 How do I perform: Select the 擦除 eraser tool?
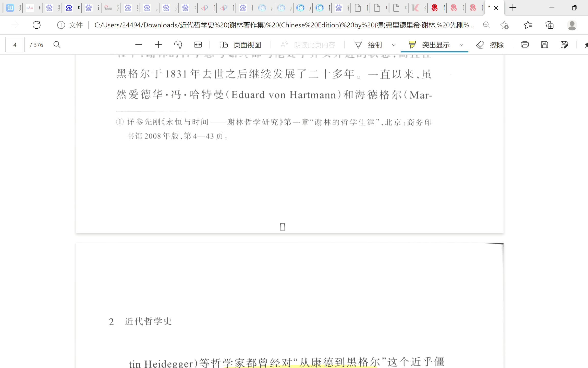pos(490,45)
